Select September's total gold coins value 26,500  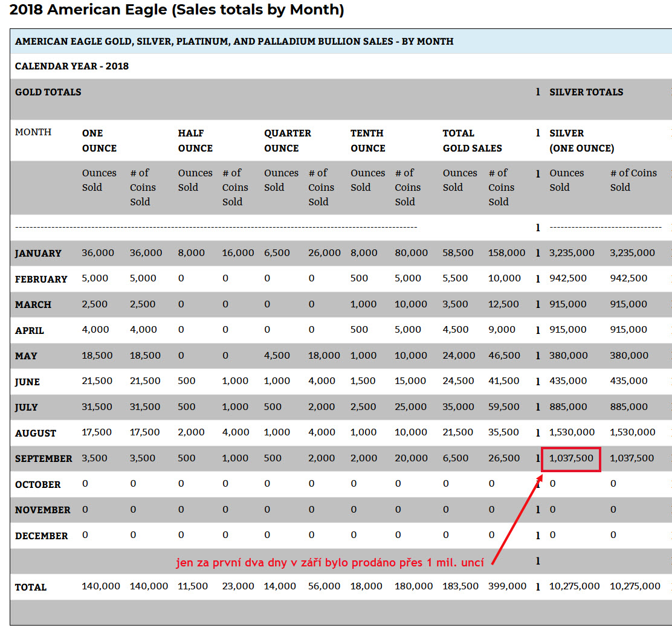point(504,458)
